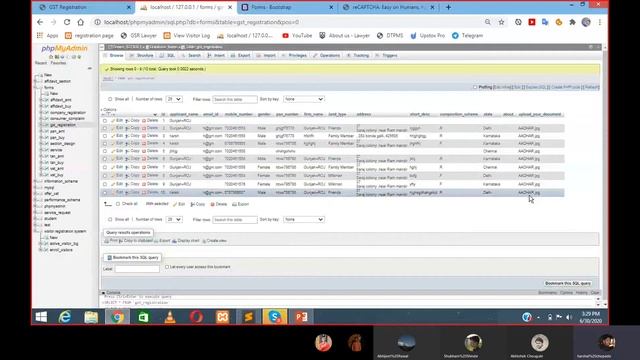The image size is (640, 360).
Task: Open Display chart for query results
Action: pos(186,241)
